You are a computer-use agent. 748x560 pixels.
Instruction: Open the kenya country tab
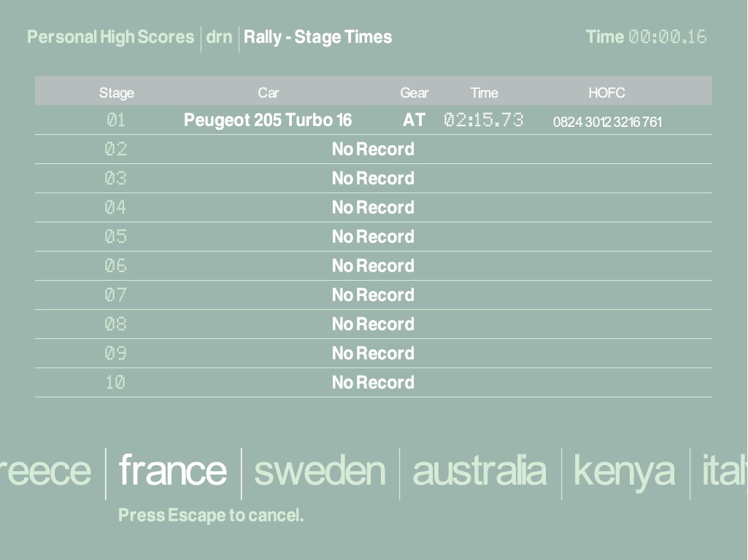pyautogui.click(x=625, y=471)
